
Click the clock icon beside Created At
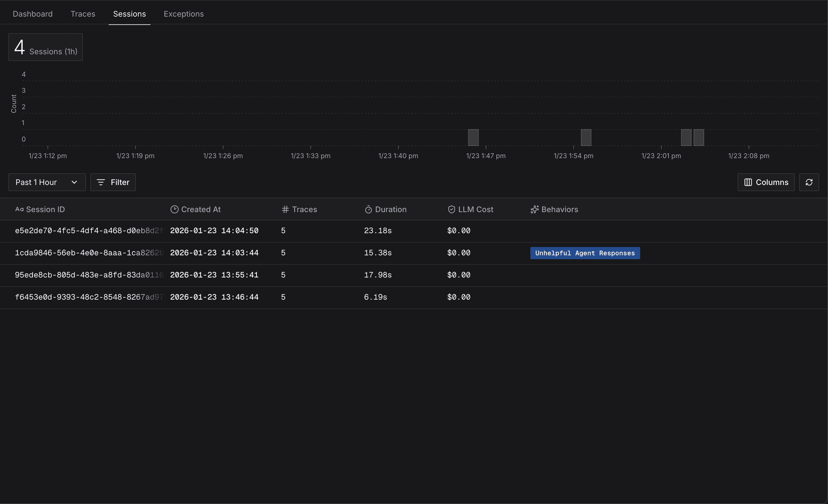pyautogui.click(x=174, y=210)
